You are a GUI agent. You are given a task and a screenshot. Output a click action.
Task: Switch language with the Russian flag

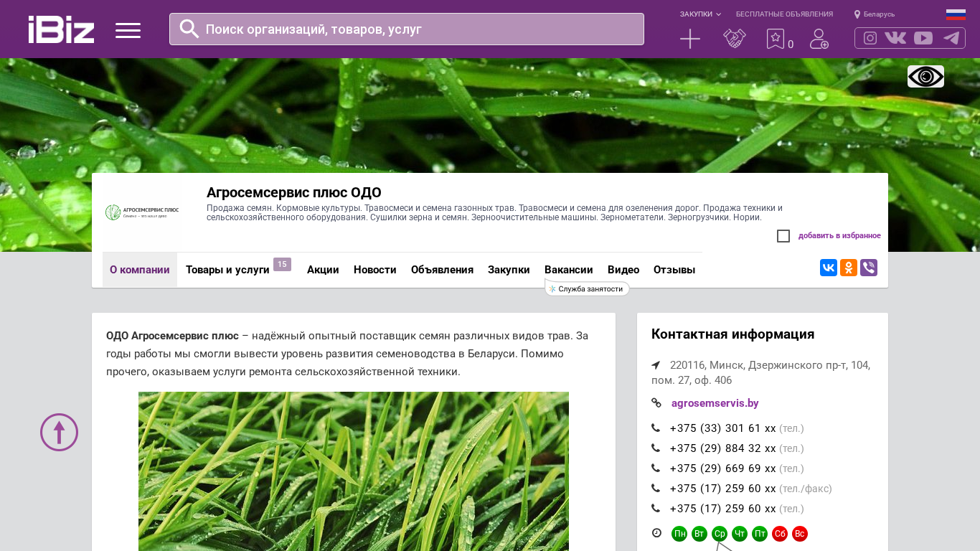956,14
